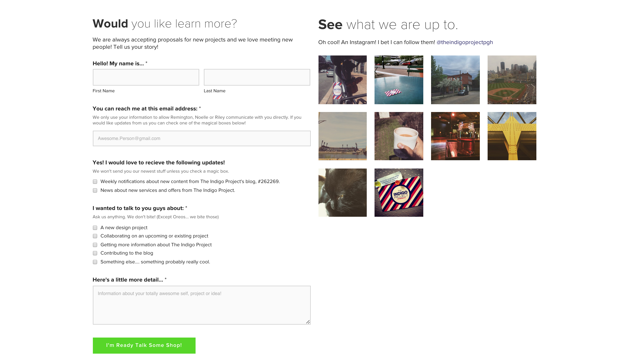Enable the 'Contributing to the blog' checkbox
The width and height of the screenshot is (623, 364).
[95, 253]
